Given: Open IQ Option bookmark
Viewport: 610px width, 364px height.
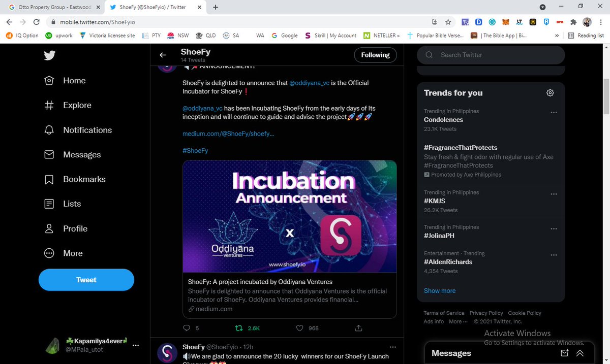Looking at the screenshot, I should 23,36.
